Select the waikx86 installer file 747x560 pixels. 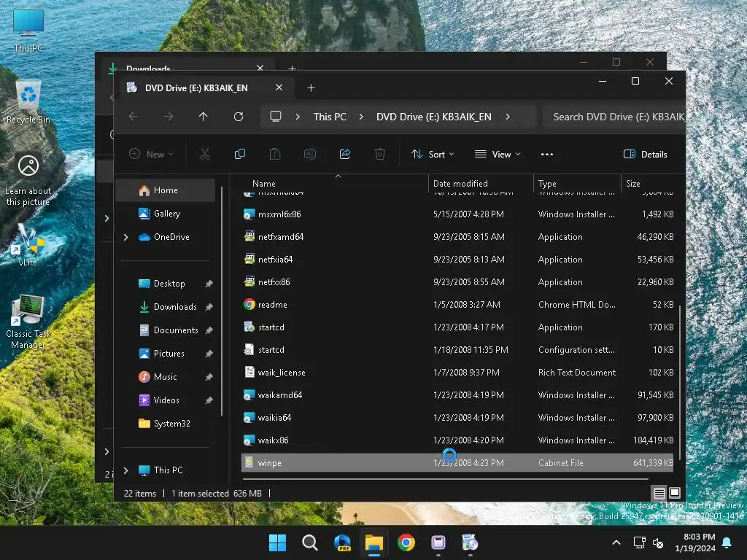(273, 440)
